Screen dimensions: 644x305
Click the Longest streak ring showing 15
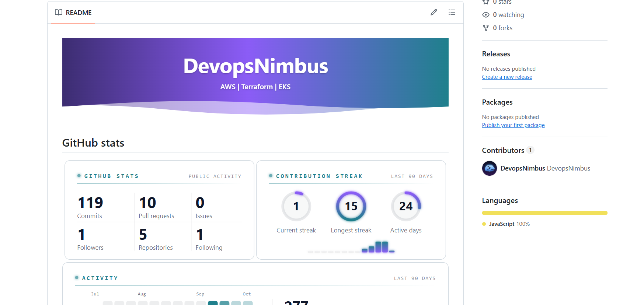[351, 206]
